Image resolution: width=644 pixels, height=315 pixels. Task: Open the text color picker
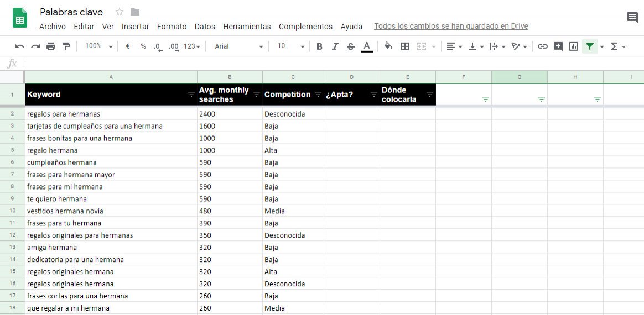pyautogui.click(x=367, y=46)
